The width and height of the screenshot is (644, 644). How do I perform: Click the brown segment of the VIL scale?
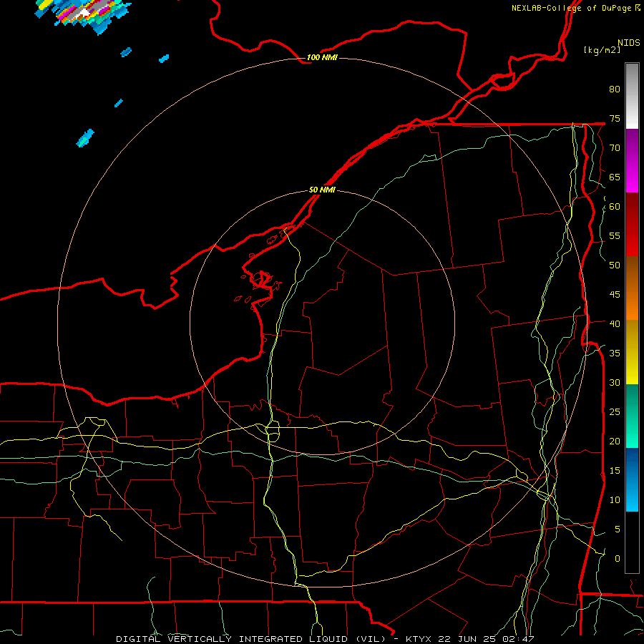point(632,273)
